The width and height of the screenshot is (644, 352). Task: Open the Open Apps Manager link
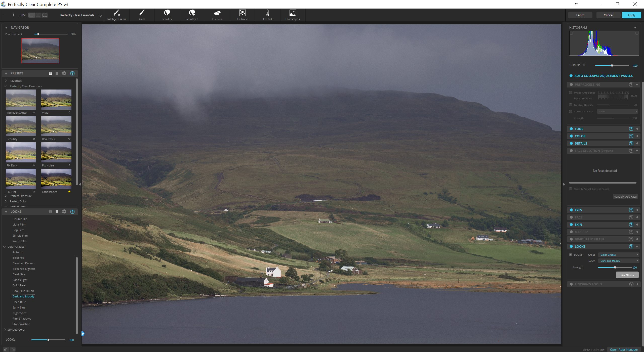pos(624,349)
